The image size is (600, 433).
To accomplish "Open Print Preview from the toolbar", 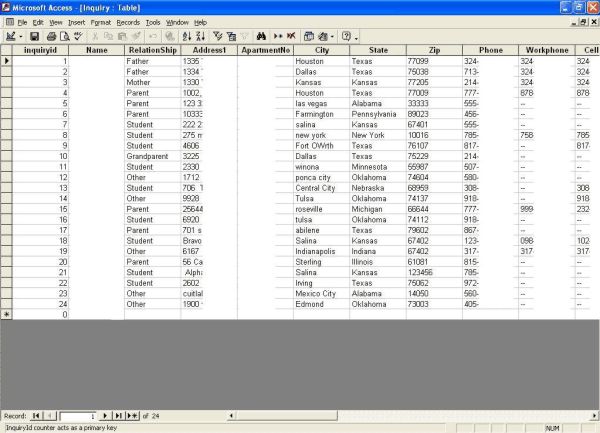I will 65,36.
